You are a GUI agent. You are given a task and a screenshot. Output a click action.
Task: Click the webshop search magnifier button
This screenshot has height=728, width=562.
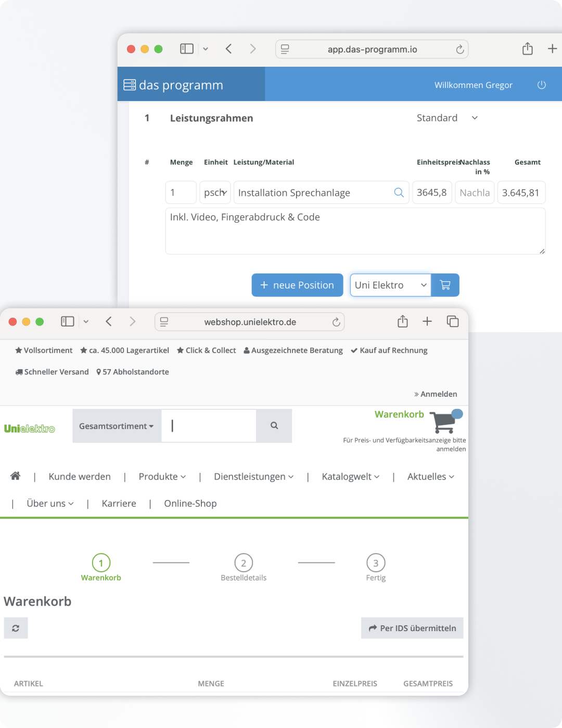point(274,426)
